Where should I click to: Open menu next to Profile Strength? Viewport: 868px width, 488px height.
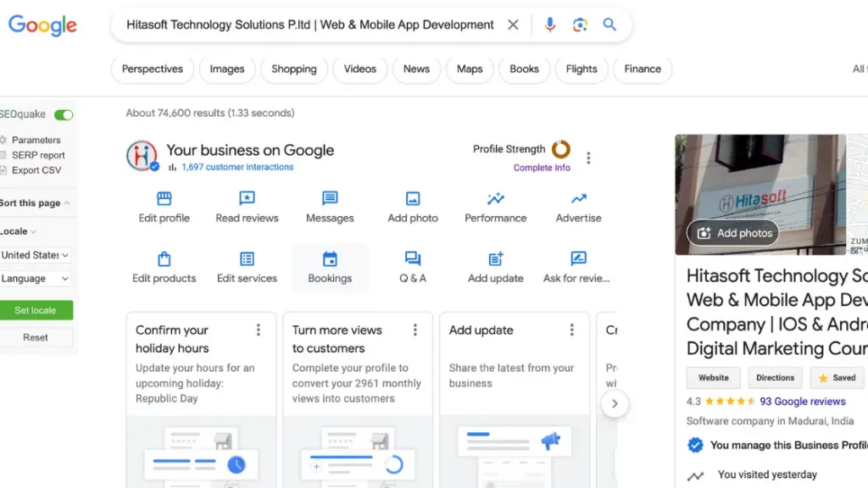pos(588,158)
